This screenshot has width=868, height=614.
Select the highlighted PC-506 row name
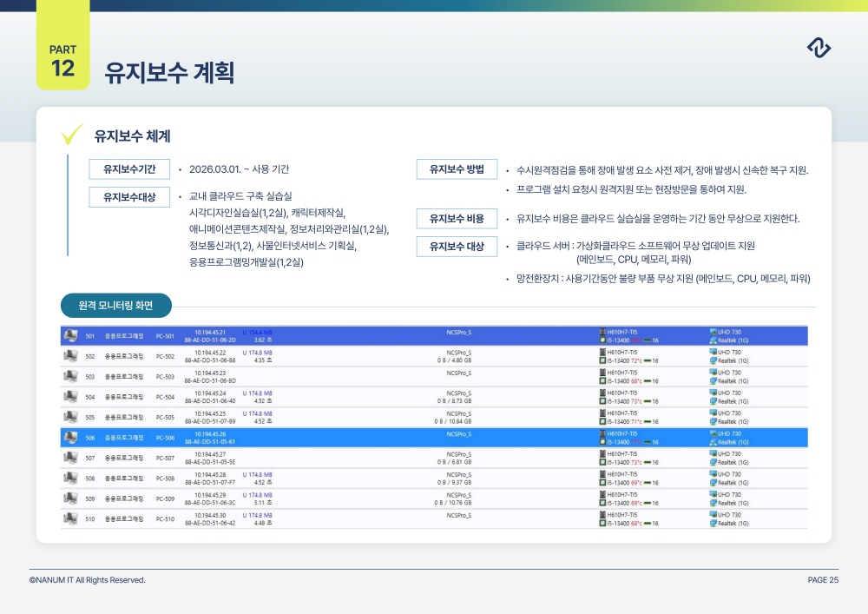coord(165,438)
